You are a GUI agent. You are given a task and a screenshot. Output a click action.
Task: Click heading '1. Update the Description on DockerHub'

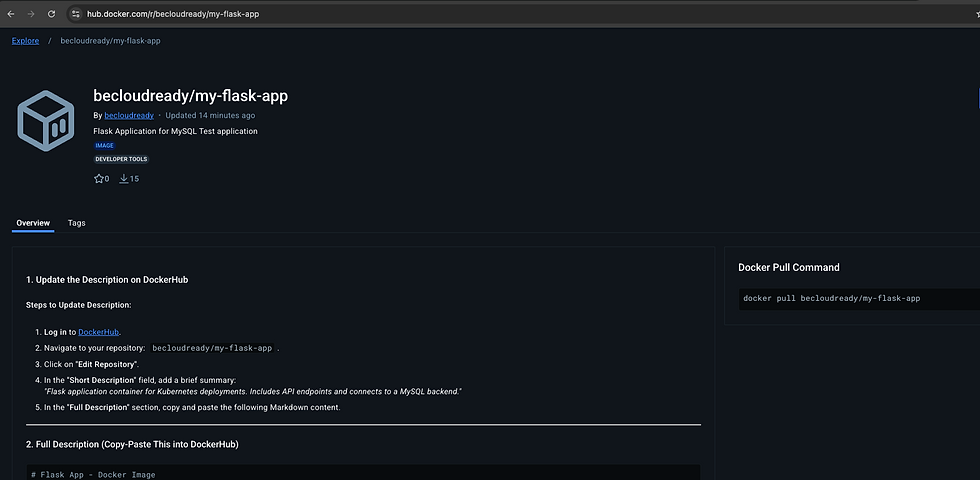[107, 280]
